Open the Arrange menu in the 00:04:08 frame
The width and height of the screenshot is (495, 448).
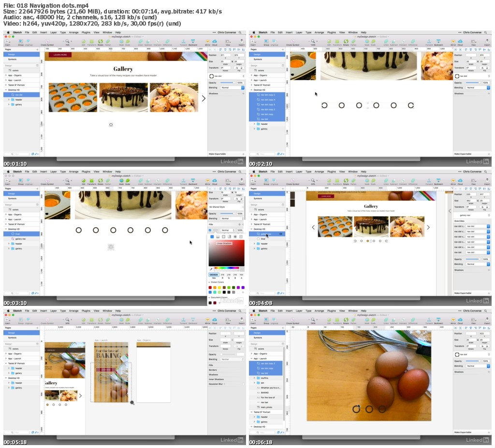(319, 172)
